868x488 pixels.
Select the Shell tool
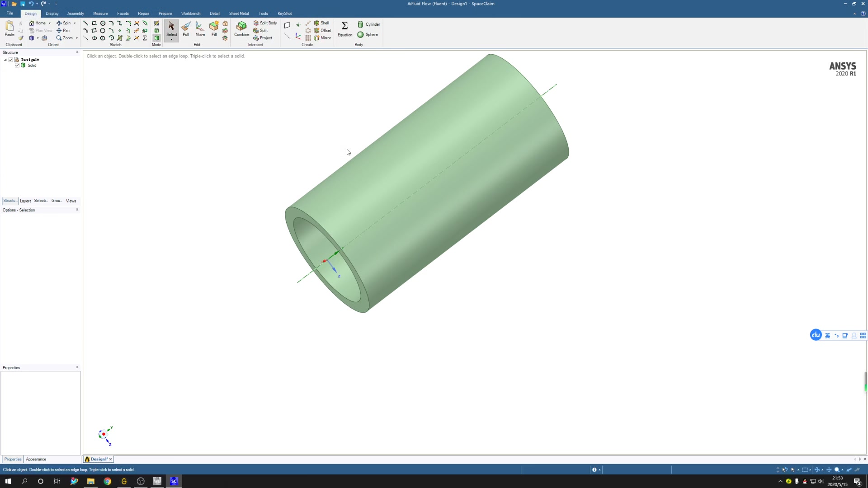pyautogui.click(x=322, y=23)
